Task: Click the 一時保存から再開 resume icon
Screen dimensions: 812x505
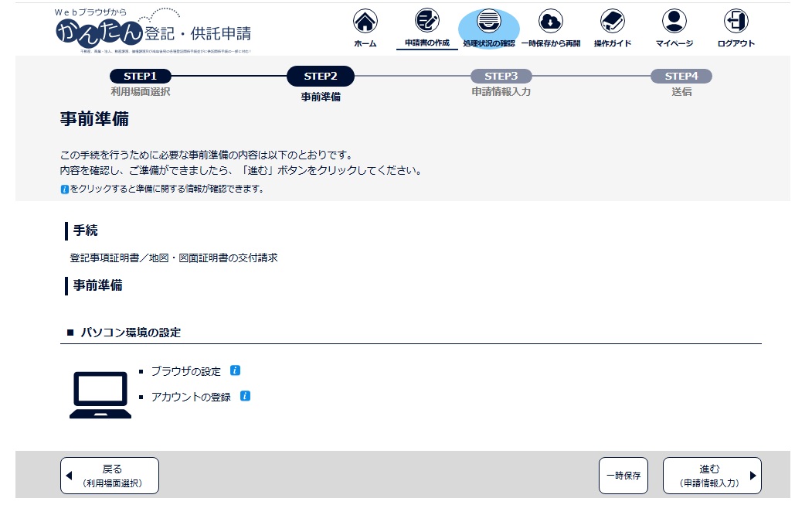Action: tap(550, 23)
